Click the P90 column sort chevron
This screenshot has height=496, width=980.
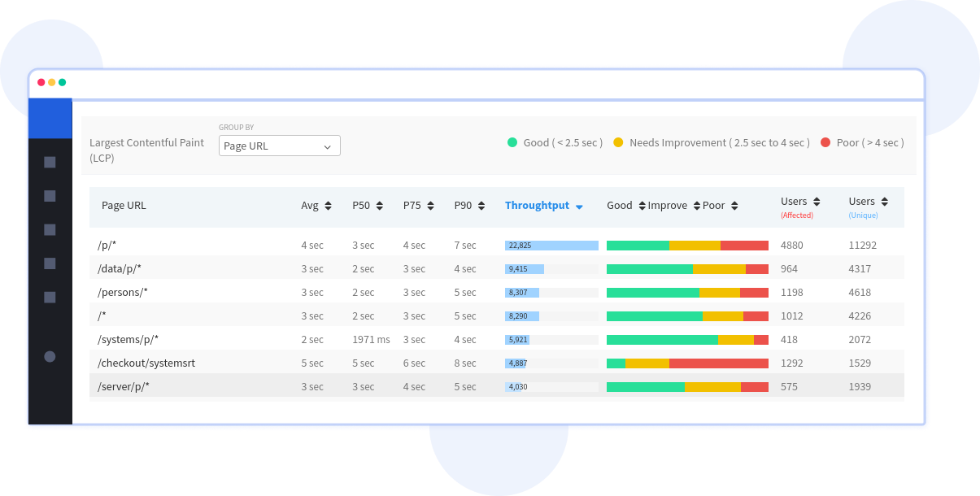pyautogui.click(x=481, y=206)
